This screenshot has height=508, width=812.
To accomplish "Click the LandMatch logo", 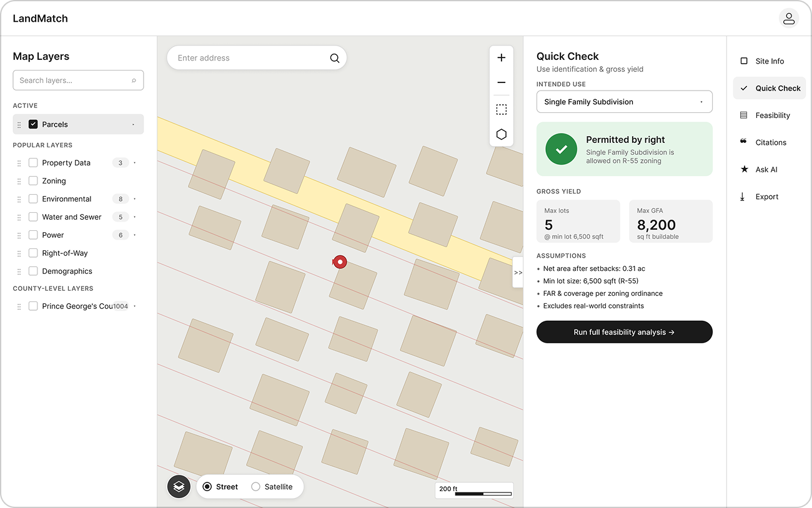I will click(40, 19).
